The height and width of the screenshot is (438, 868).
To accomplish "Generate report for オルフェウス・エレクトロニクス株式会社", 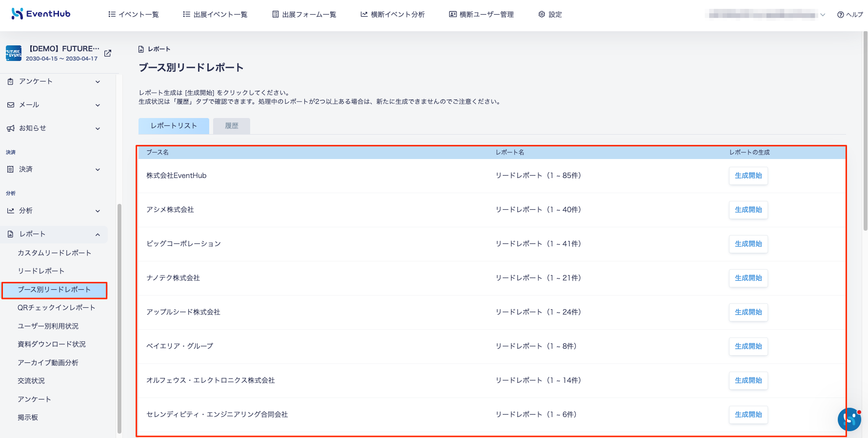I will [x=749, y=380].
